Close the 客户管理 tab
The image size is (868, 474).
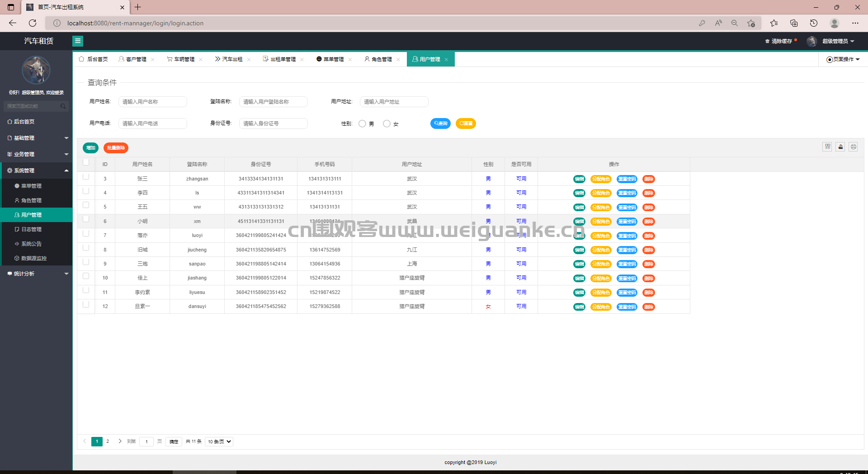click(153, 60)
